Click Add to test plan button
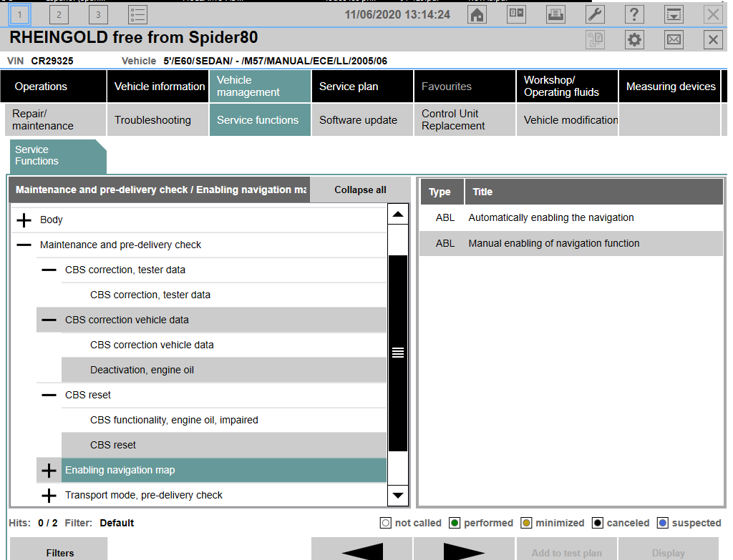Image resolution: width=733 pixels, height=560 pixels. click(566, 550)
